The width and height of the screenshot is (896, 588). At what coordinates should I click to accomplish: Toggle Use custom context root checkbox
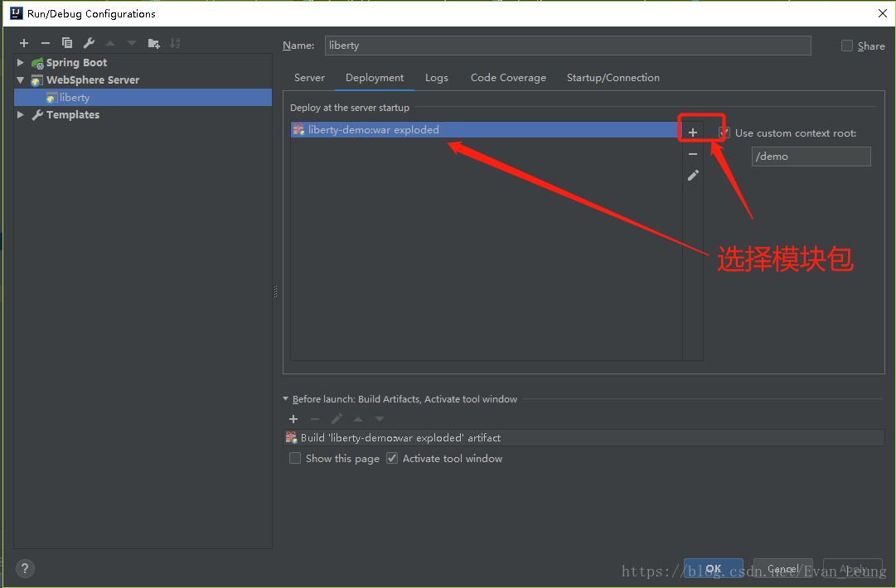tap(724, 133)
